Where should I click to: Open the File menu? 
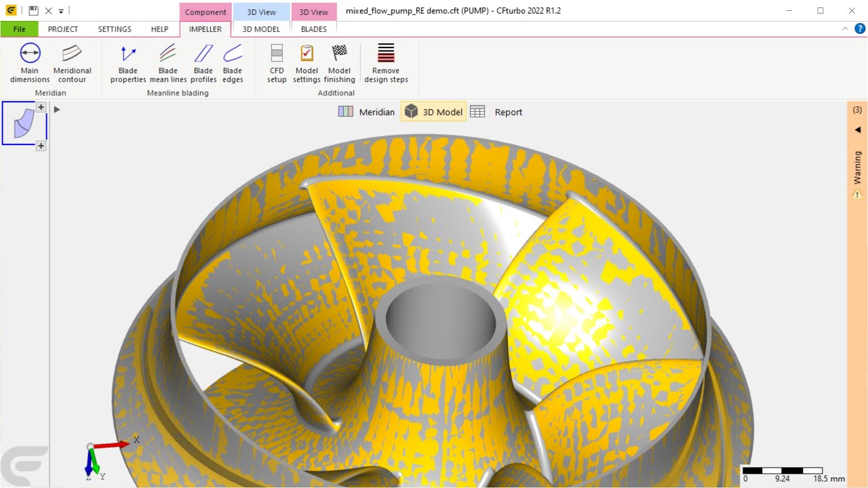[19, 29]
